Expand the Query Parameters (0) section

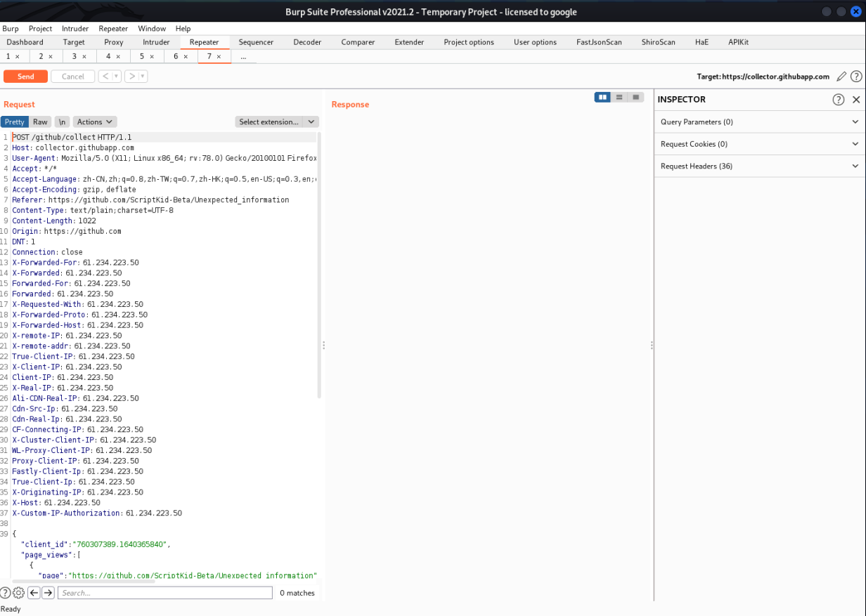pos(760,122)
